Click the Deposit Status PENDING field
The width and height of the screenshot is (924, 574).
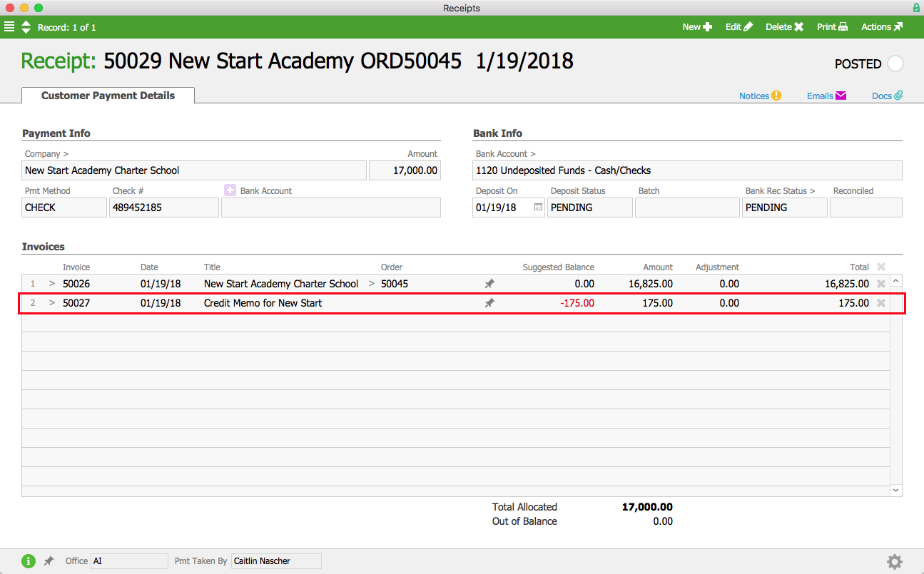[x=590, y=207]
